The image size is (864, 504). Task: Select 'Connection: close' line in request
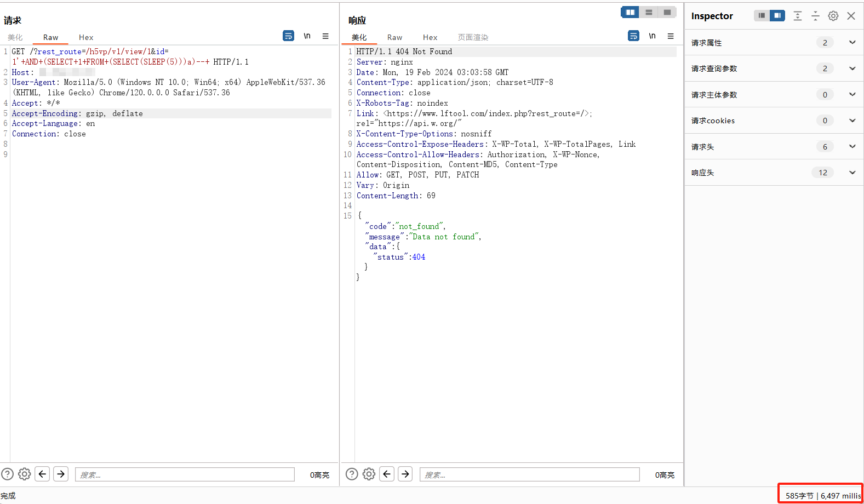(49, 134)
